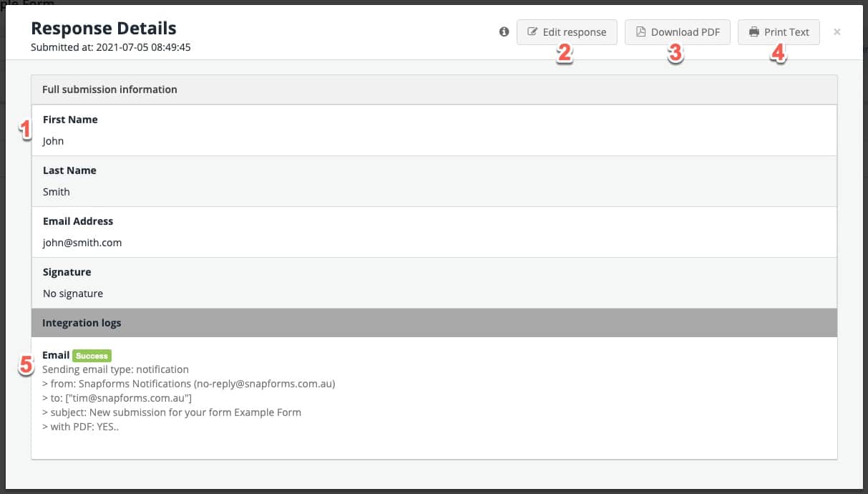Click the log line with email subject
868x494 pixels.
click(x=171, y=412)
